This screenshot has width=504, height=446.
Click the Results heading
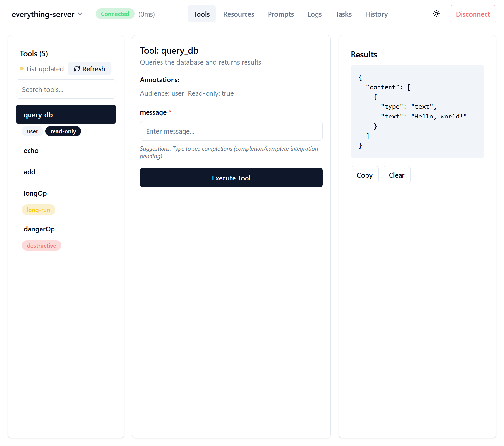[364, 54]
